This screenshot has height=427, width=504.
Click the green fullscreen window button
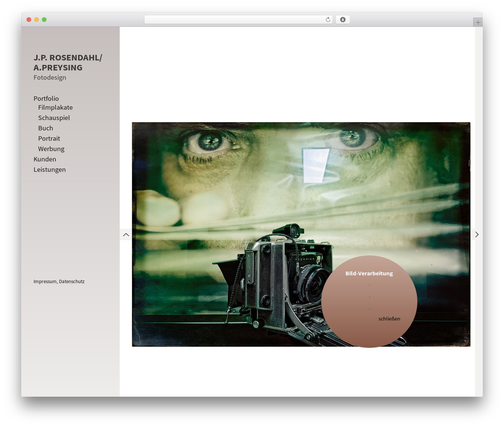[44, 20]
